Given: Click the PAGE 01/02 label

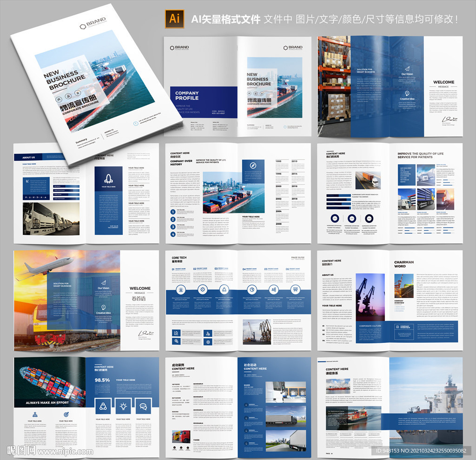Looking at the screenshot, I should click(x=297, y=258).
